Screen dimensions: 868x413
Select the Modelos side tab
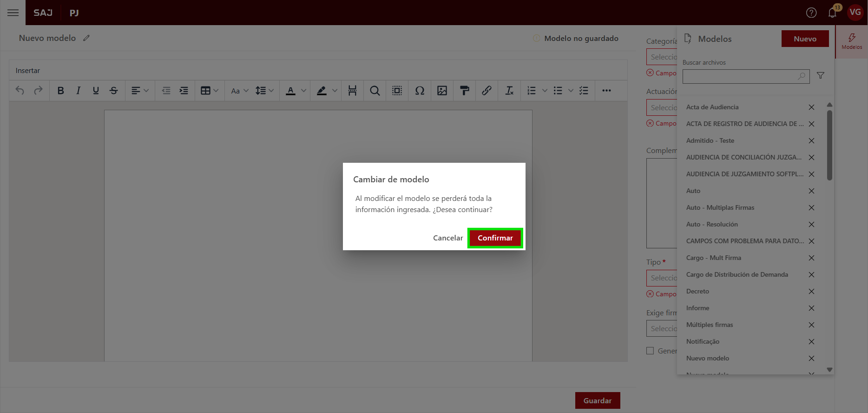tap(851, 41)
